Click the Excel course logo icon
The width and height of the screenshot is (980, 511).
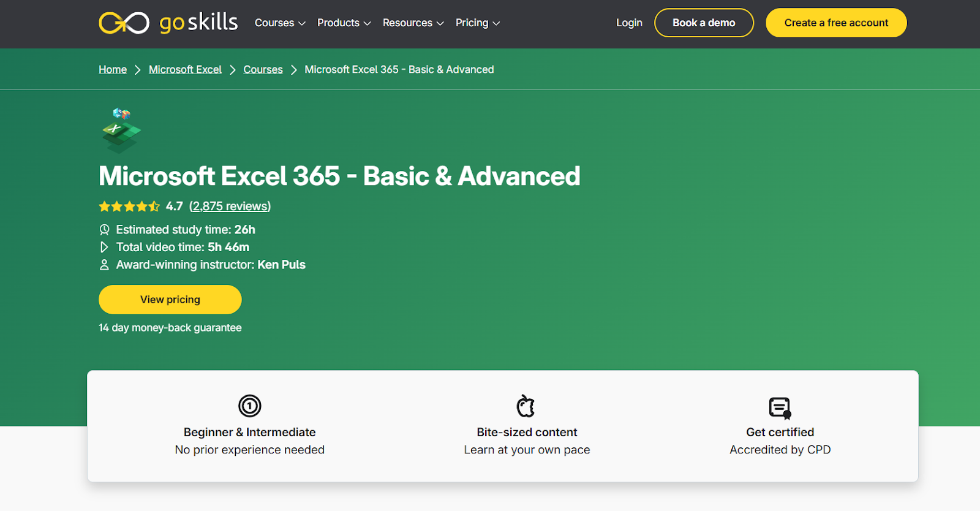[121, 130]
